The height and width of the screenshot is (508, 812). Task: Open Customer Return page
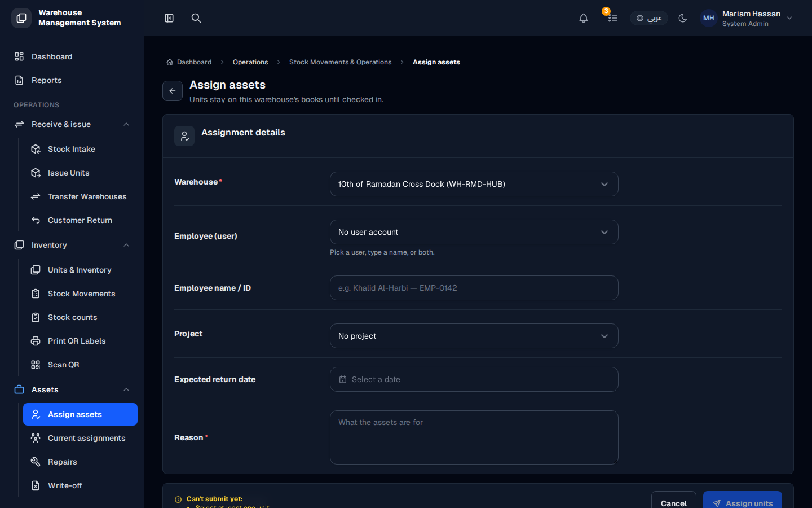80,220
